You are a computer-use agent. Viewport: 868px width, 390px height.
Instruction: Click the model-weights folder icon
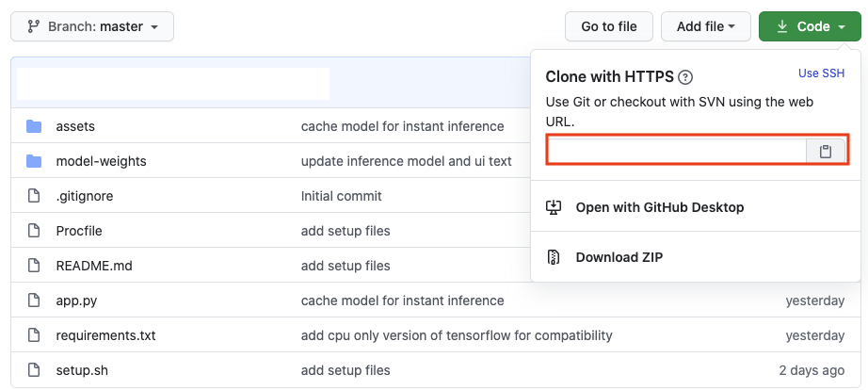pos(34,161)
